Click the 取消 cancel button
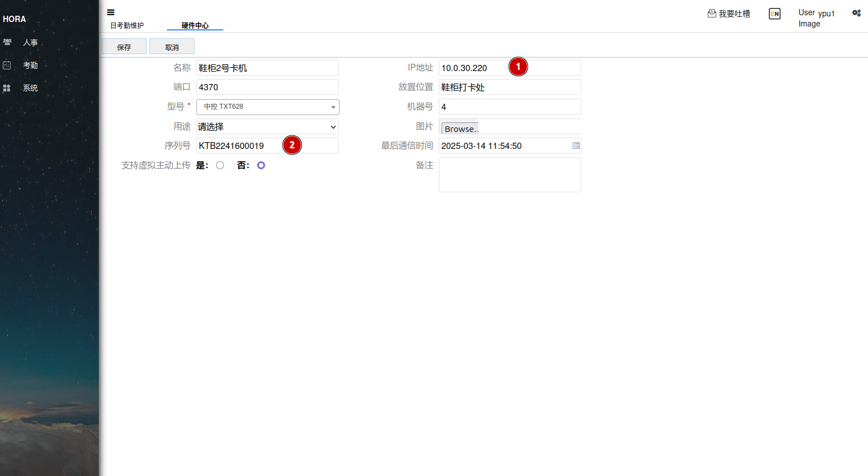868x476 pixels. click(x=172, y=47)
